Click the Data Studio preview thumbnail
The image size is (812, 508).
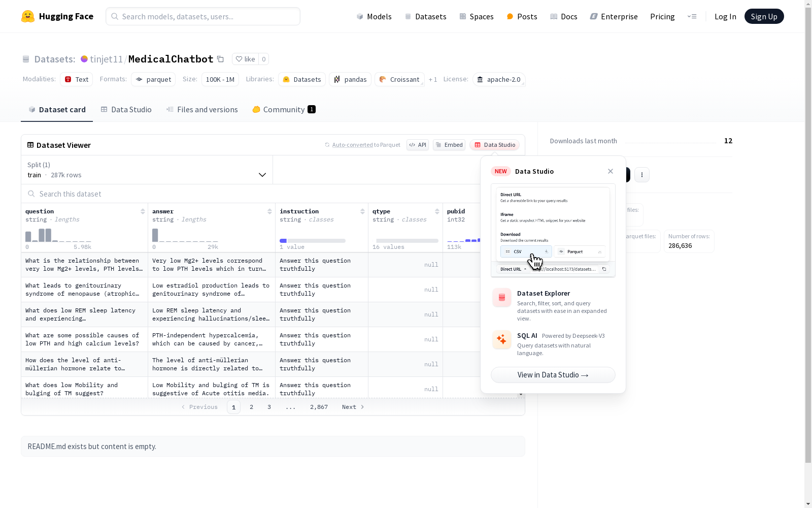click(x=553, y=231)
